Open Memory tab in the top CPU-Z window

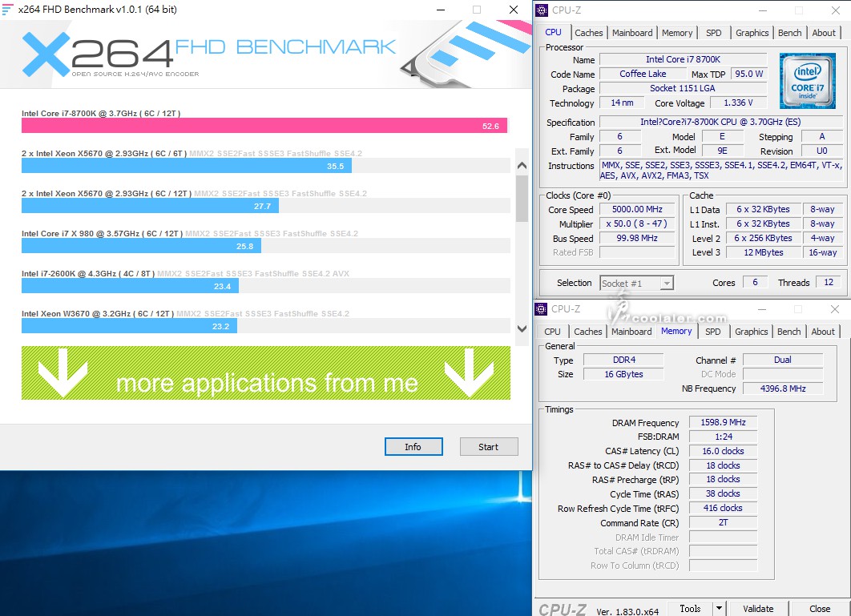click(677, 33)
